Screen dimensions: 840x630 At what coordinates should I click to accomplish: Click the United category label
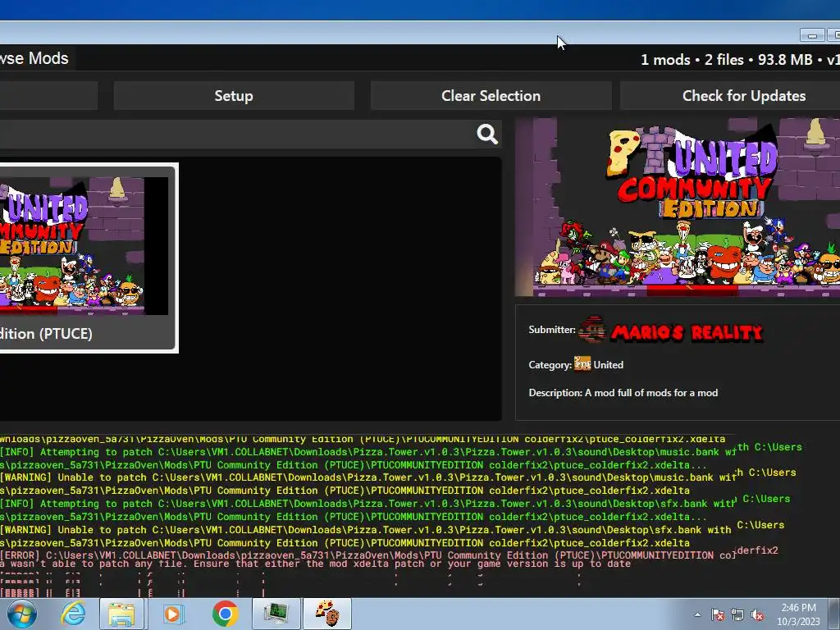pyautogui.click(x=608, y=365)
